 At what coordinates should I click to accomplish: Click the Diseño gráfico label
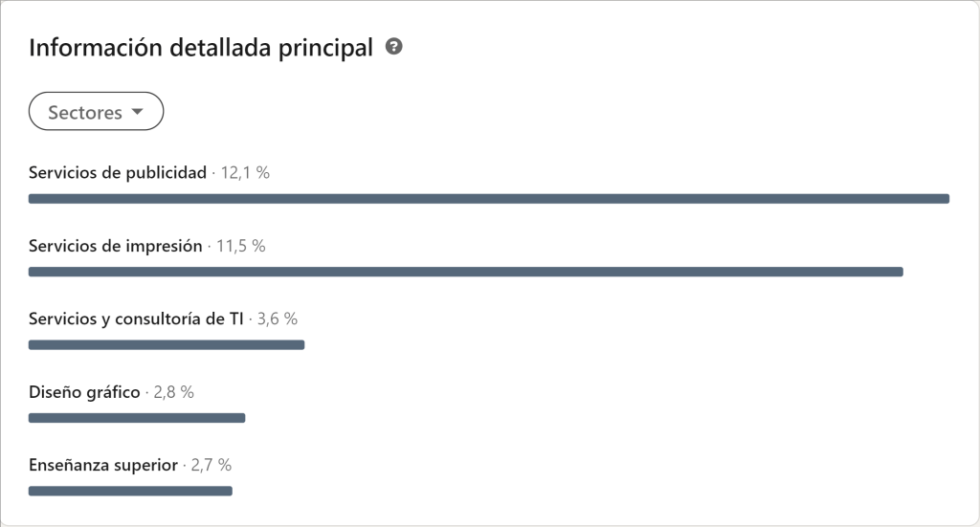click(x=84, y=392)
